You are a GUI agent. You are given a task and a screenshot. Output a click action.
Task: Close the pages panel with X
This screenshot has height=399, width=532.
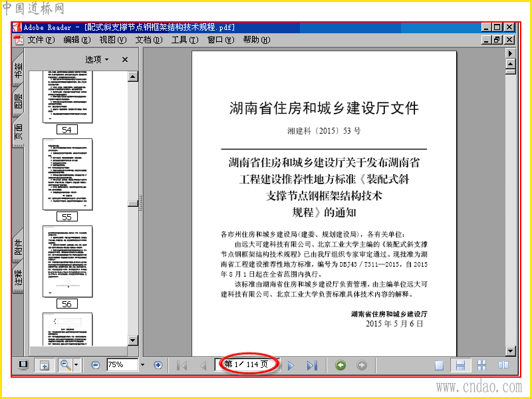pyautogui.click(x=125, y=60)
